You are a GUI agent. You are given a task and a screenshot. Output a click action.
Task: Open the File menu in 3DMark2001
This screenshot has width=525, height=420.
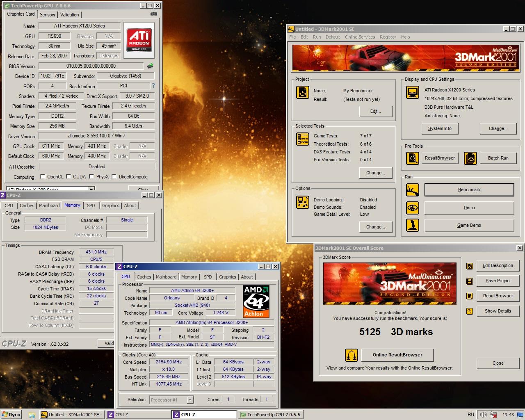coord(292,37)
